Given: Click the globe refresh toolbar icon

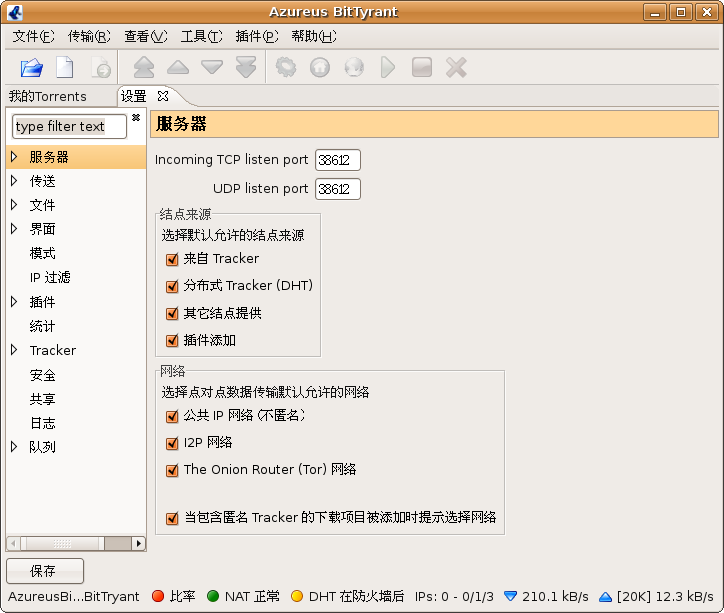Looking at the screenshot, I should point(354,67).
